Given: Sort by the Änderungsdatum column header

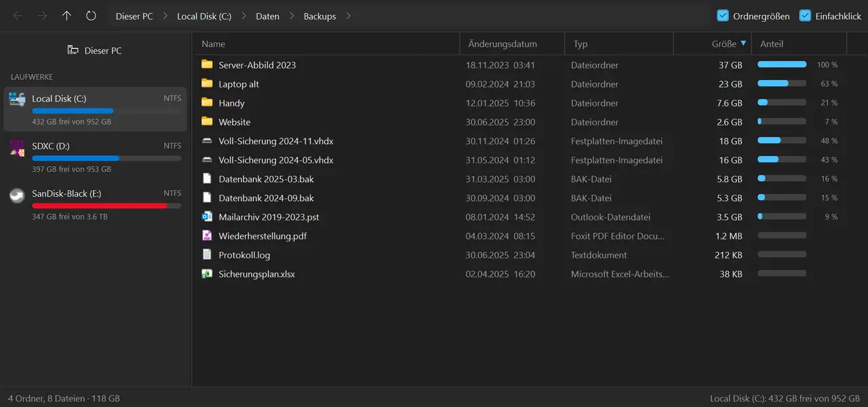Looking at the screenshot, I should [x=512, y=43].
